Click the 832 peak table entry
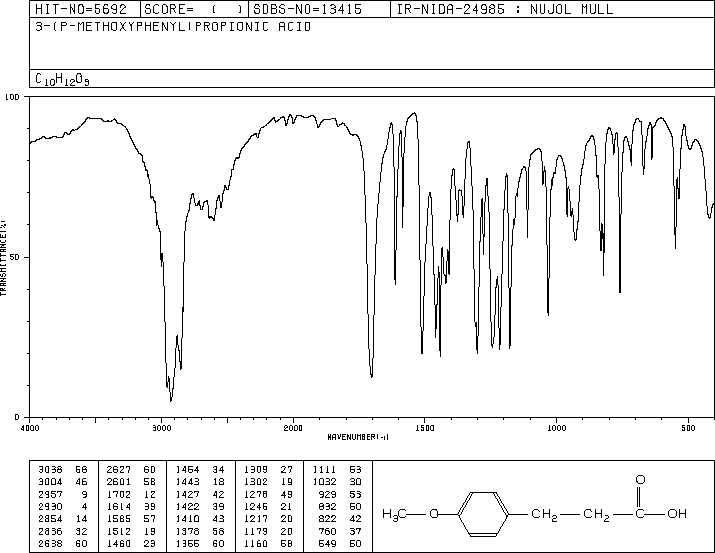 pyautogui.click(x=340, y=506)
